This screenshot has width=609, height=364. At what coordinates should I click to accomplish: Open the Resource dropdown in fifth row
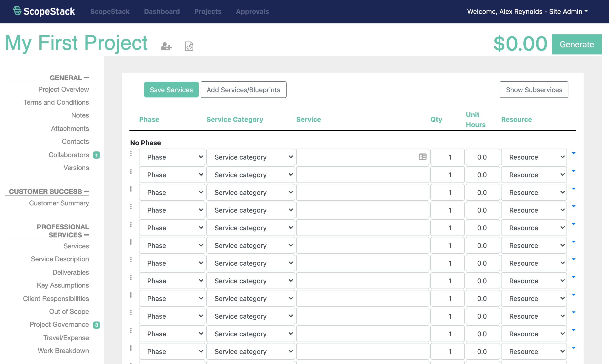coord(534,228)
